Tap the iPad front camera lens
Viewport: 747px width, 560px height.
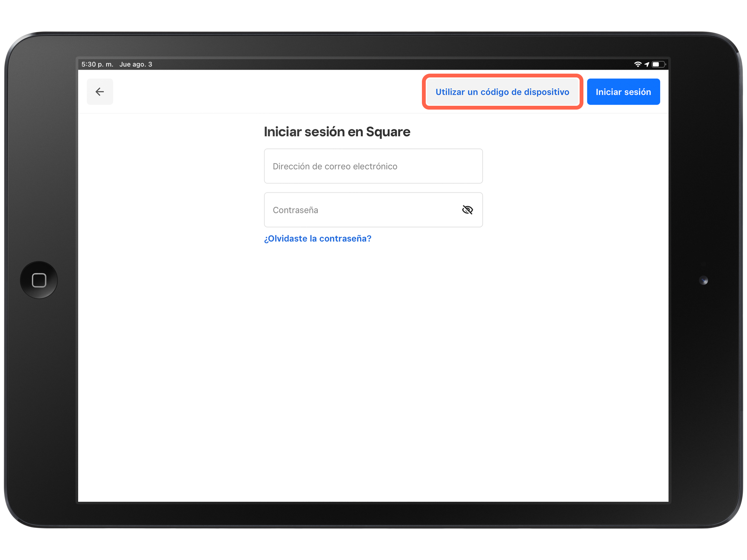[x=703, y=280]
